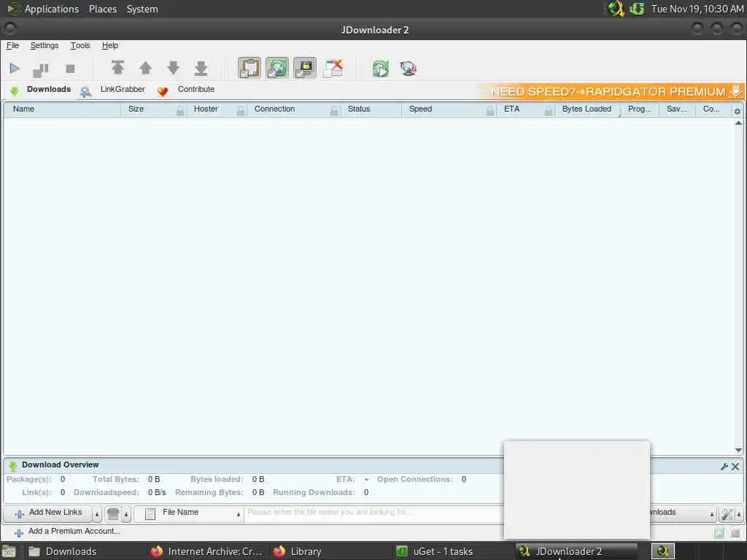Open table column settings gear
The width and height of the screenshot is (747, 560).
pos(737,112)
